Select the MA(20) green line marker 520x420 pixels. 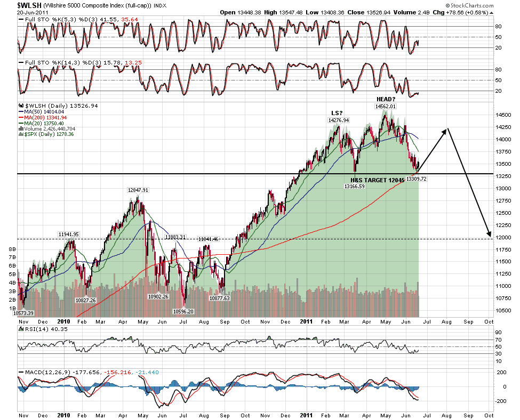tap(21, 123)
